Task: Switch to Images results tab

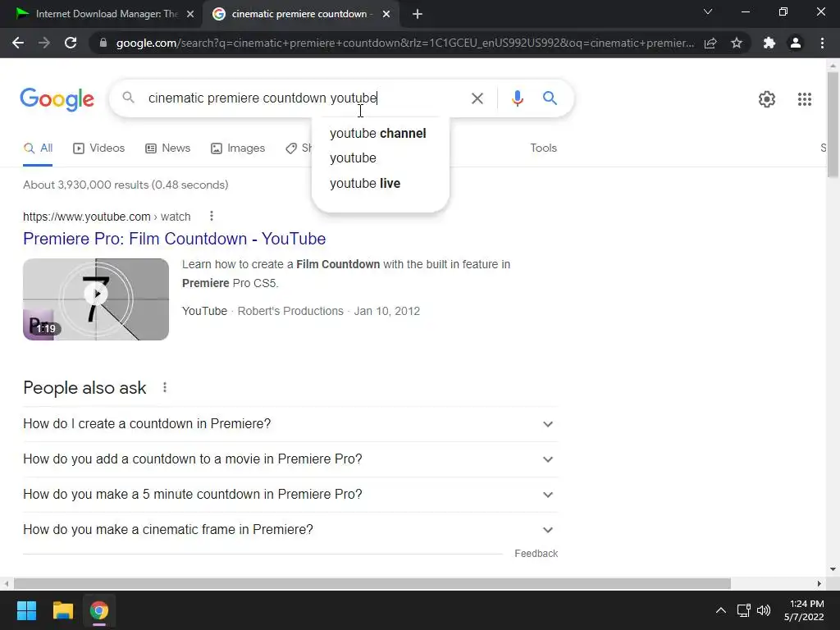Action: click(238, 148)
